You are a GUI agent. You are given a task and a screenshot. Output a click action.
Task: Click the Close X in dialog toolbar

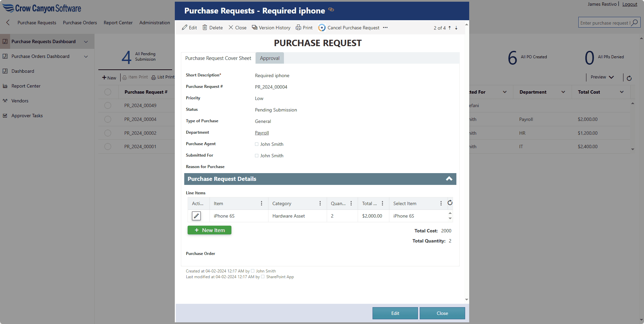[x=231, y=28]
